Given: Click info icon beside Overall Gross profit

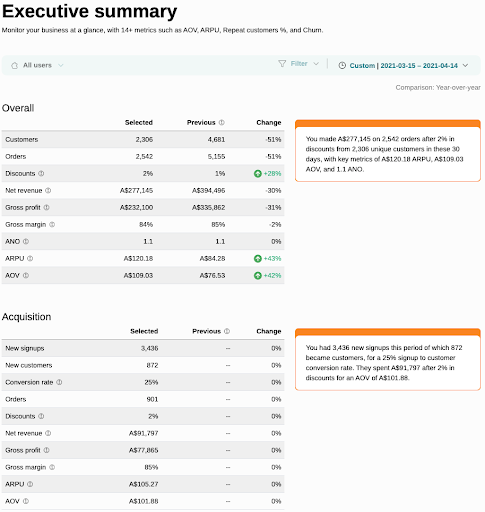Looking at the screenshot, I should click(x=46, y=207).
